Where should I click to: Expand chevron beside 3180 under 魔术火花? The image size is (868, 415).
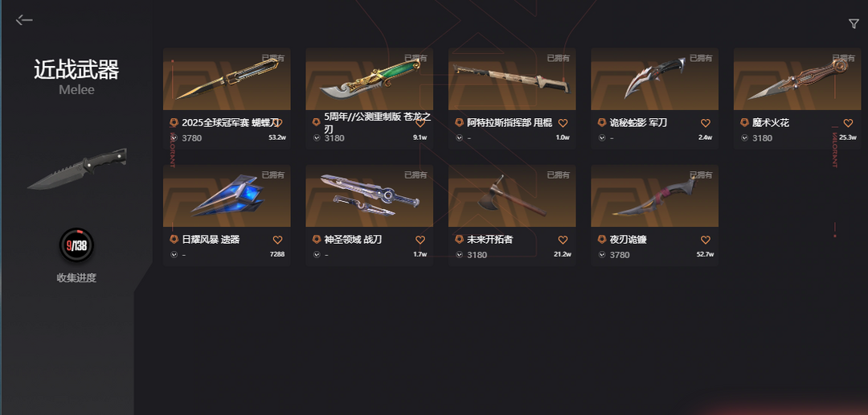[x=744, y=138]
